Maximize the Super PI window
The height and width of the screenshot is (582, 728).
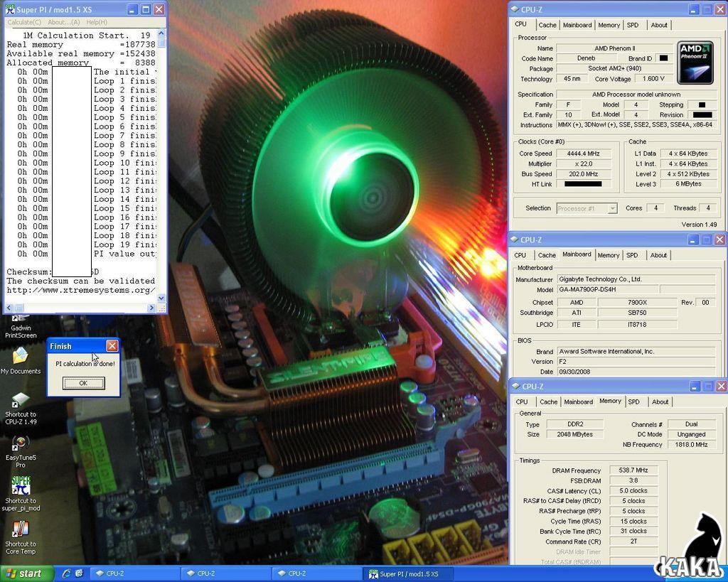click(x=146, y=9)
